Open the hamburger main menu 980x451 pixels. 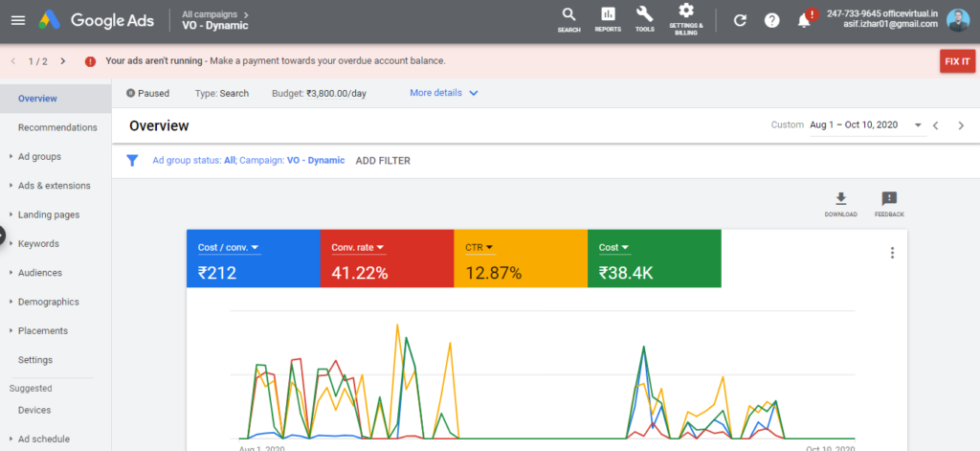tap(18, 20)
